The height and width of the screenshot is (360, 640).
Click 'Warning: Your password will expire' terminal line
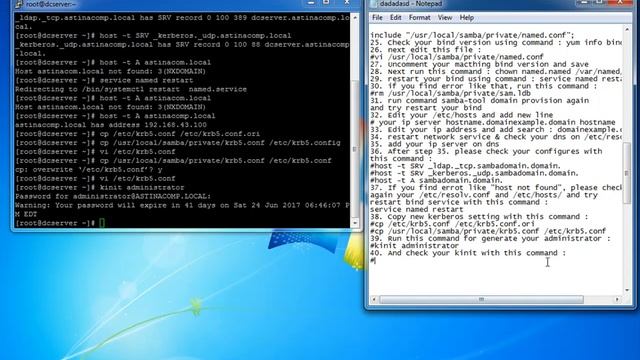(182, 205)
